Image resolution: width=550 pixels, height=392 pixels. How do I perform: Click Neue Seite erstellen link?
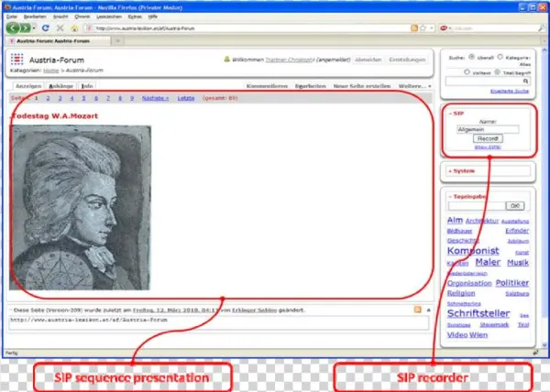click(x=362, y=86)
